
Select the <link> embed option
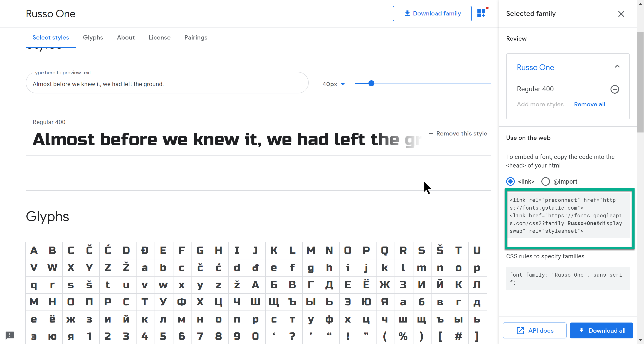tap(510, 181)
